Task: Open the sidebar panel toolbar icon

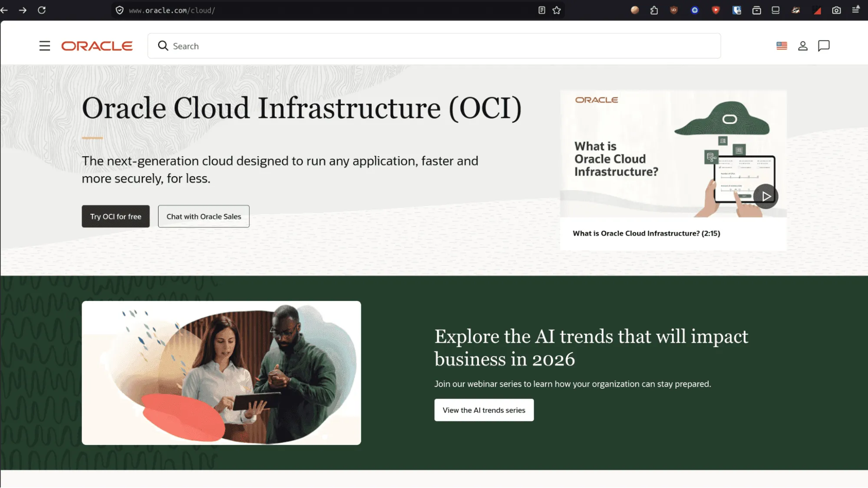Action: 776,10
